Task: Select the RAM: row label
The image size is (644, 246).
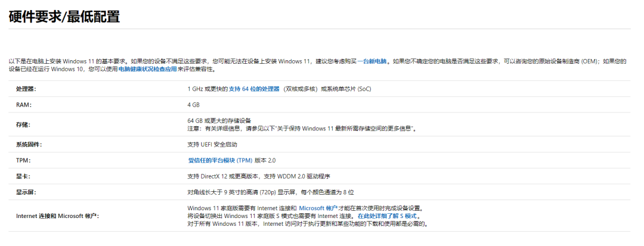Action: click(24, 105)
